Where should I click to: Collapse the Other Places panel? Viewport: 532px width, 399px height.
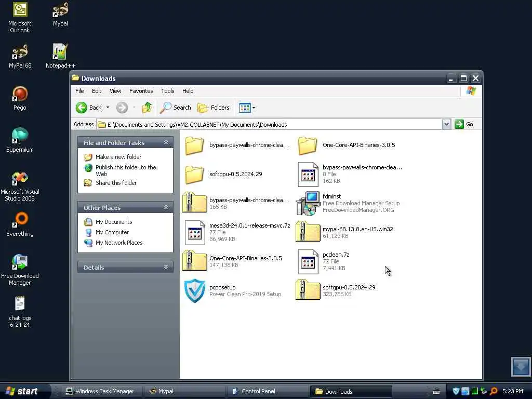click(166, 207)
